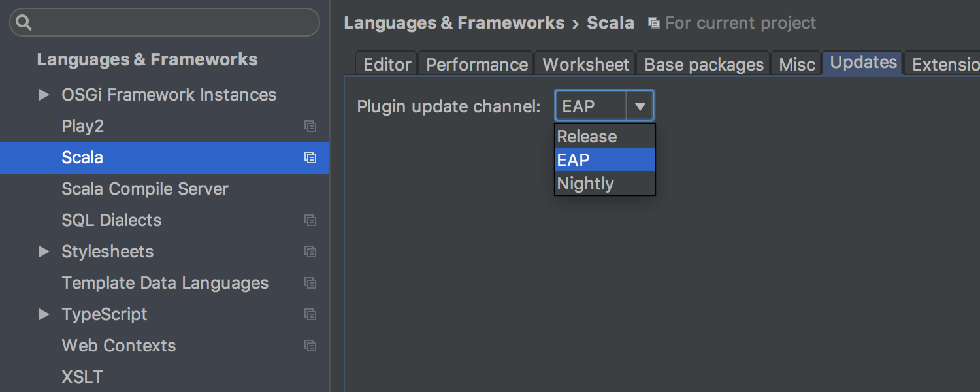Click the search magnifier icon
Image resolution: width=980 pixels, height=392 pixels.
[24, 23]
